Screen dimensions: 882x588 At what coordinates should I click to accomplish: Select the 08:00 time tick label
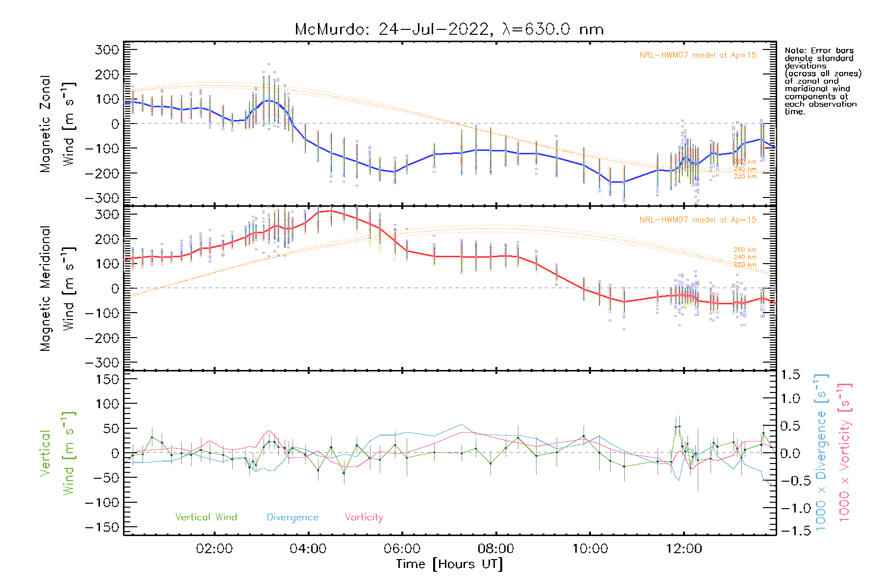(496, 549)
